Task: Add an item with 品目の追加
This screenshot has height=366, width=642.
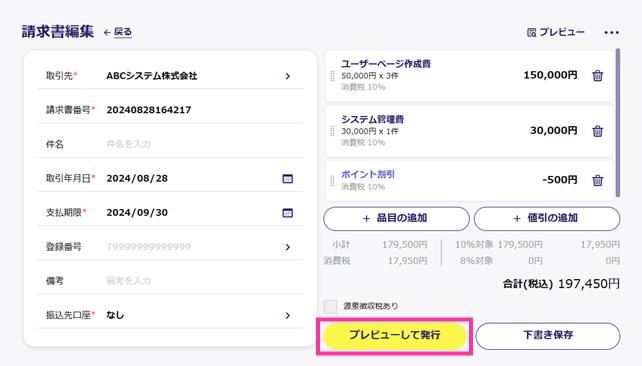Action: click(x=396, y=218)
